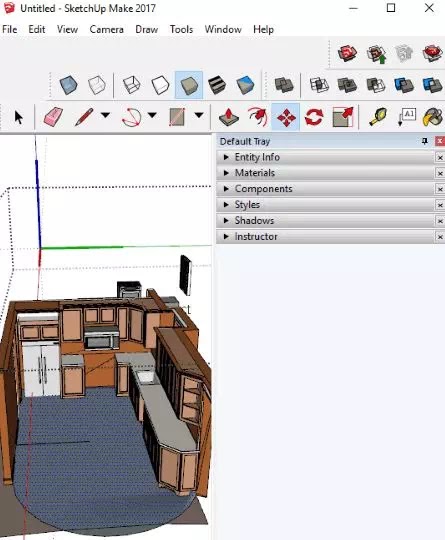Image resolution: width=445 pixels, height=540 pixels.
Task: Click the sink on the counter
Action: click(x=146, y=377)
